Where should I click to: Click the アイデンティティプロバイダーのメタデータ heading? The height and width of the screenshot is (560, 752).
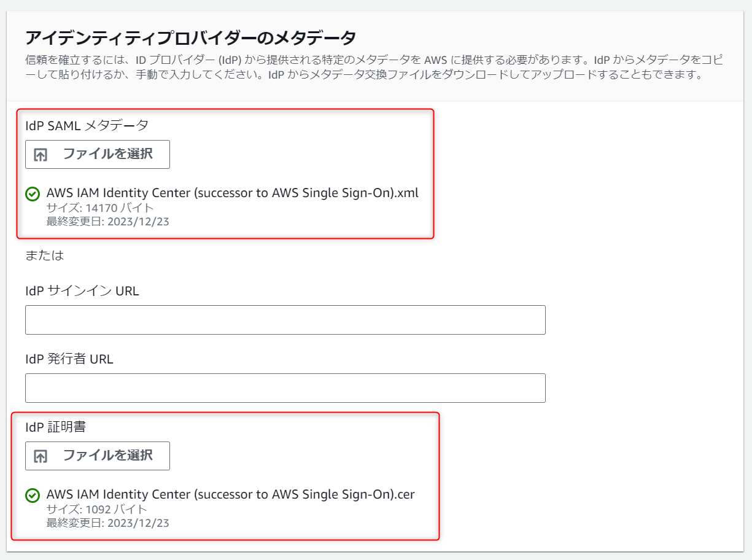(190, 37)
